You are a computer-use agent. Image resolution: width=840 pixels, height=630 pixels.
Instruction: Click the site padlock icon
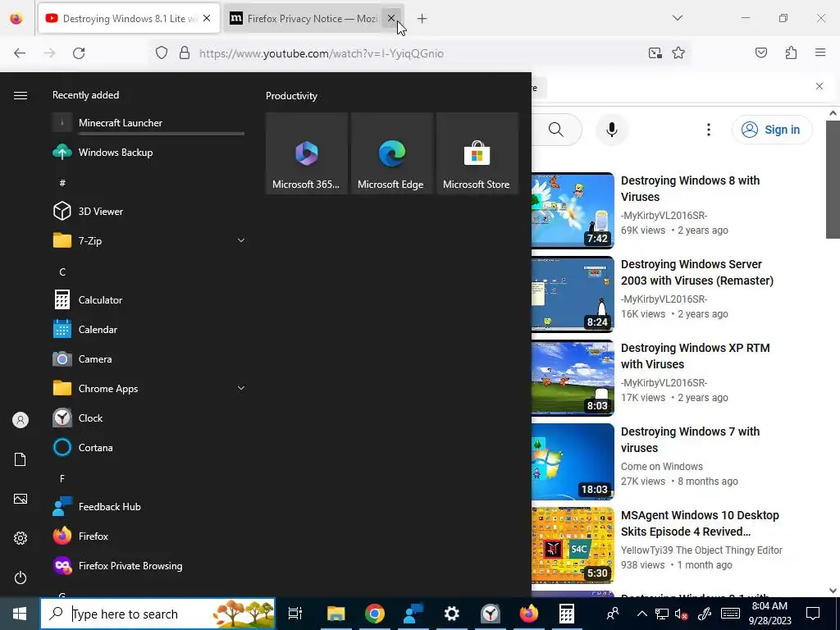coord(185,53)
